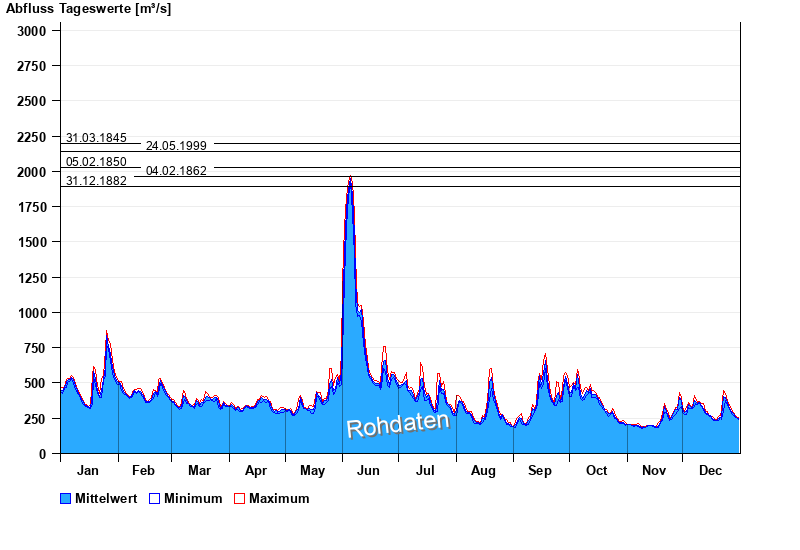Click the 24.05.1999 flood marker label

click(176, 146)
